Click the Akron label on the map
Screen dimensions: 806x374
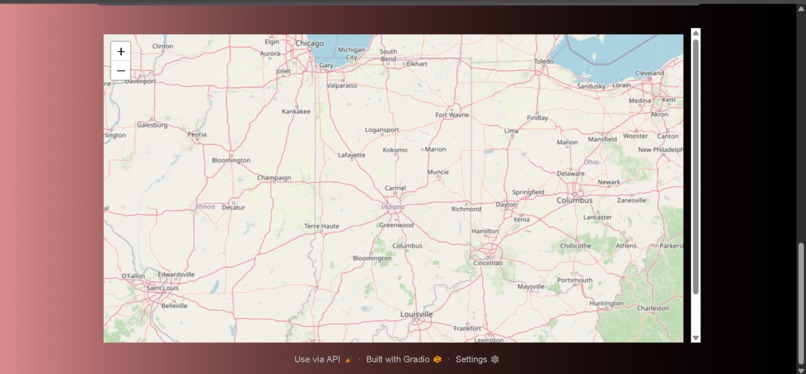click(x=659, y=115)
